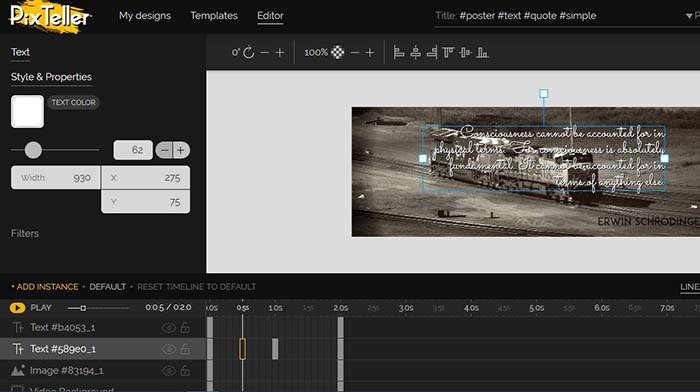Image resolution: width=700 pixels, height=392 pixels.
Task: Toggle lock for Text #589e0_1
Action: click(x=185, y=349)
